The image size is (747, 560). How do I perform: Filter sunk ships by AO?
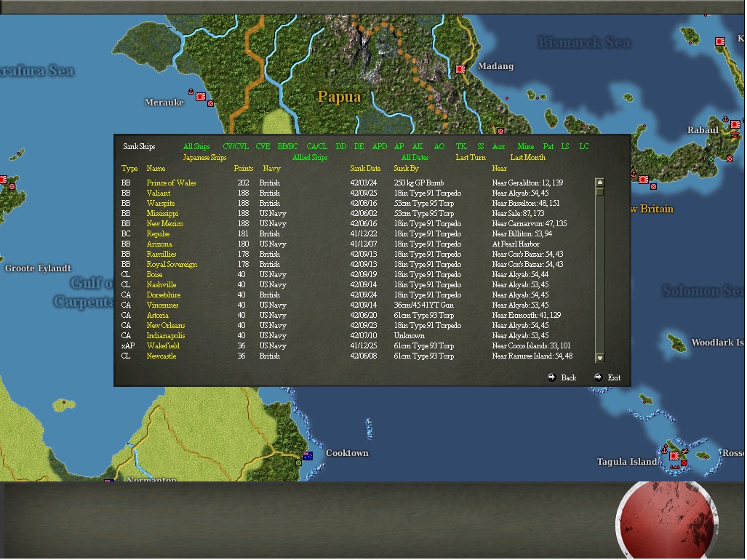439,146
